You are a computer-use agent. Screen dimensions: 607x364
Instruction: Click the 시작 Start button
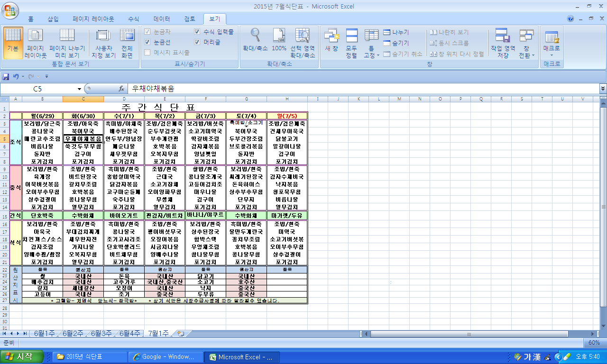(22, 357)
